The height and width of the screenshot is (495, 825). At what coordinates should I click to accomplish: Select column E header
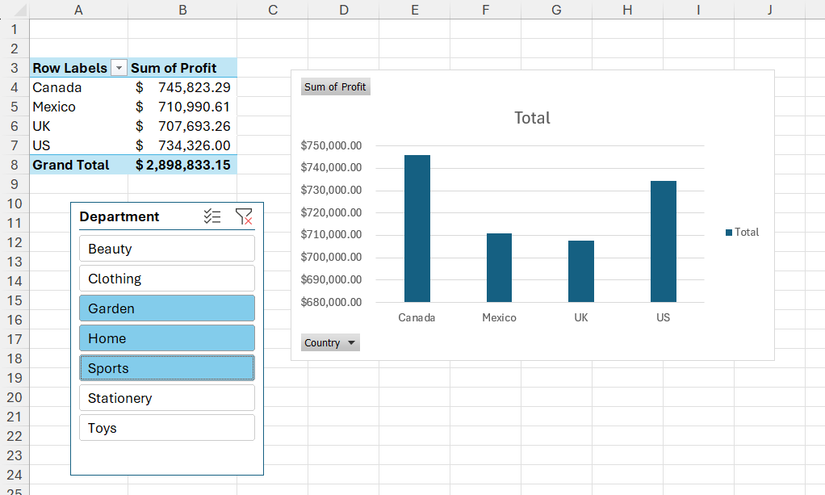pyautogui.click(x=415, y=9)
